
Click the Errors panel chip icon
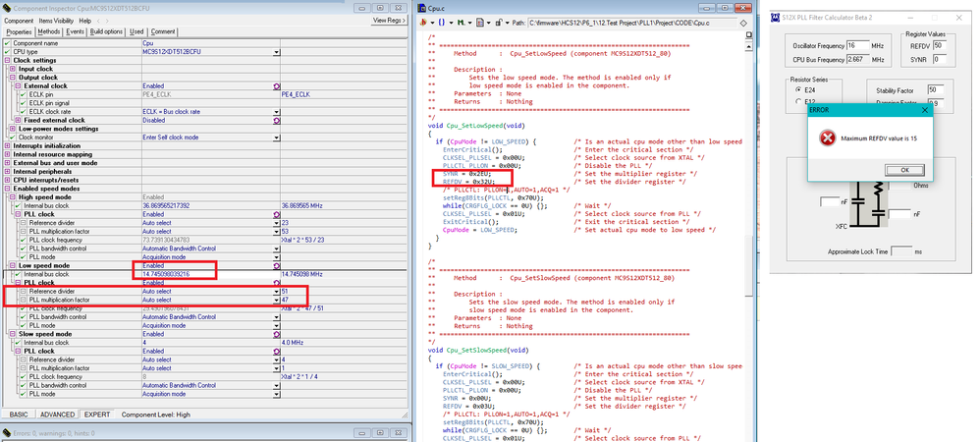click(x=6, y=433)
